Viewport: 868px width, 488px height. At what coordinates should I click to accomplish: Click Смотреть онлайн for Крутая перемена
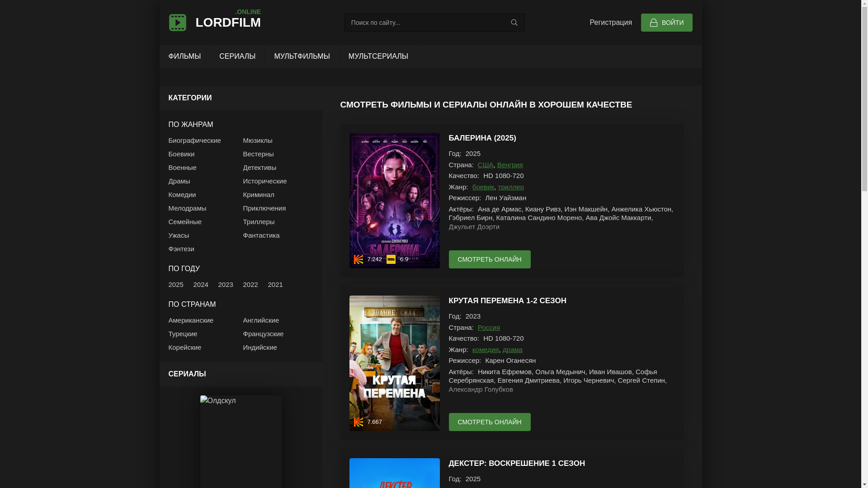490,422
